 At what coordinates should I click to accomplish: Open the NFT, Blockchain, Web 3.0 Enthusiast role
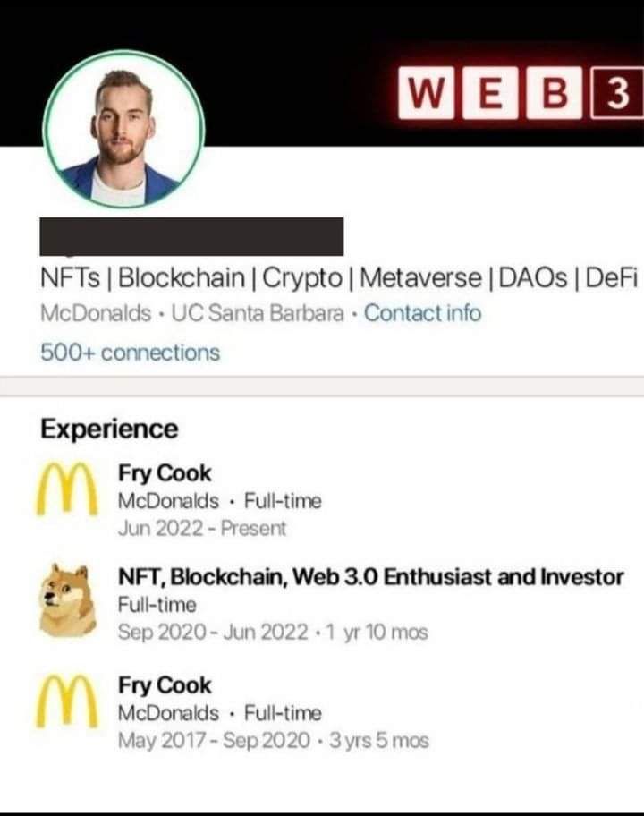pos(371,576)
